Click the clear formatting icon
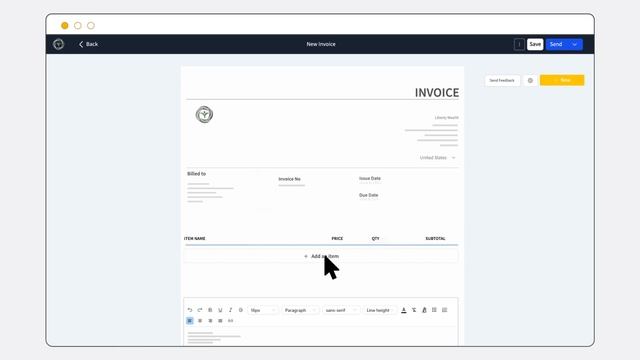 [414, 310]
